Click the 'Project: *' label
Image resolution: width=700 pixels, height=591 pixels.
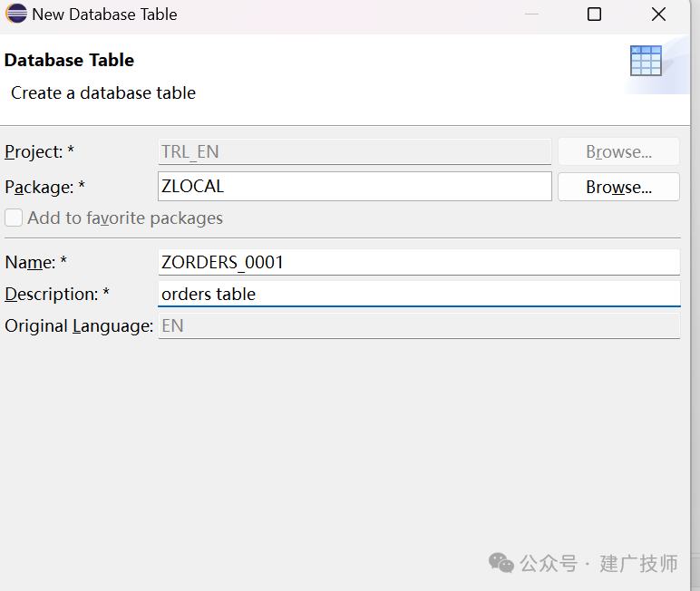tap(39, 151)
